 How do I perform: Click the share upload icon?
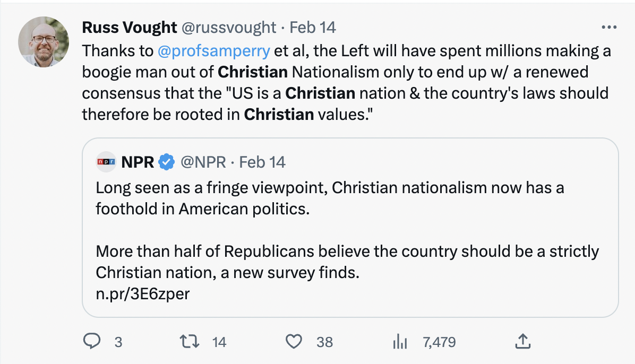[x=522, y=341]
